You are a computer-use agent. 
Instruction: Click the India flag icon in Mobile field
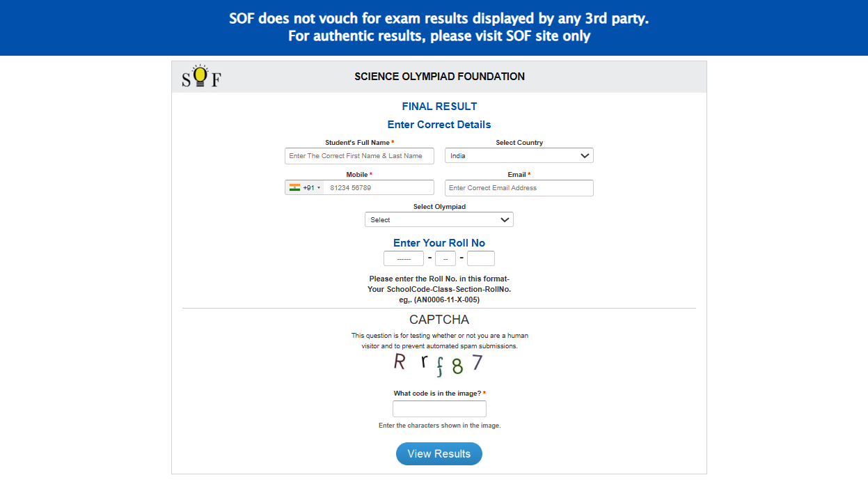click(294, 187)
